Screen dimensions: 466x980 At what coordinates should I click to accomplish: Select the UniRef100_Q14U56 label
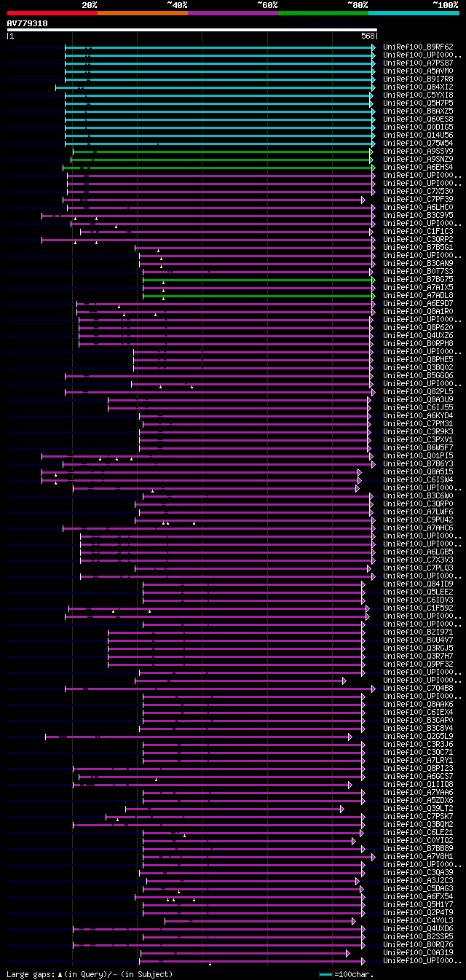418,136
